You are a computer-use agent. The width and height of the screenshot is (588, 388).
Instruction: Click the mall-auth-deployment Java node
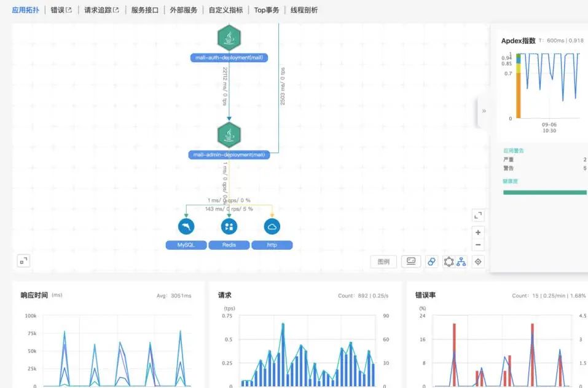pos(229,38)
